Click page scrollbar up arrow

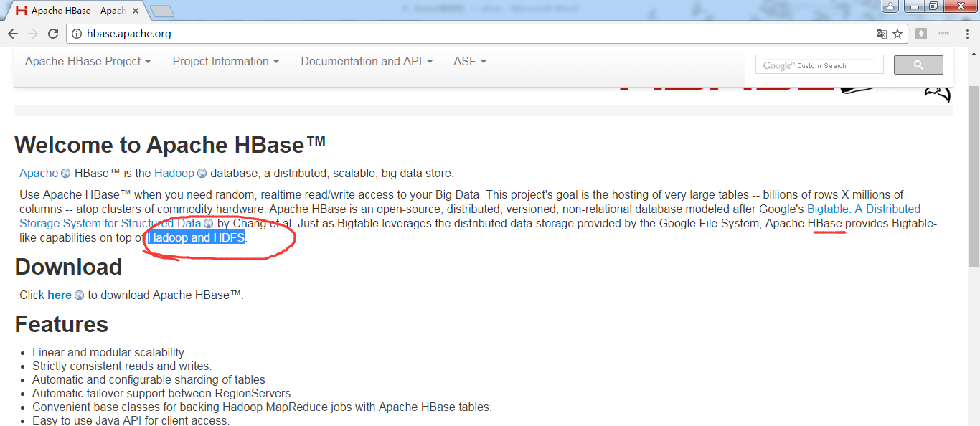pos(974,55)
